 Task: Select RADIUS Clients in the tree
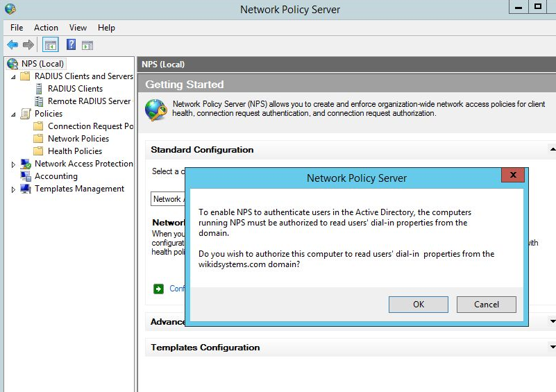75,89
